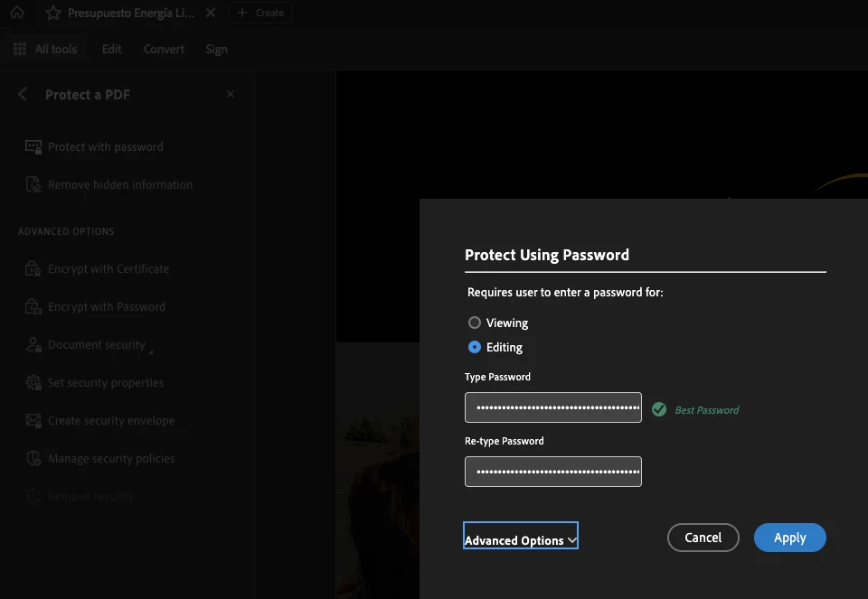Click the Encrypt with Password icon
Image resolution: width=868 pixels, height=599 pixels.
33,306
